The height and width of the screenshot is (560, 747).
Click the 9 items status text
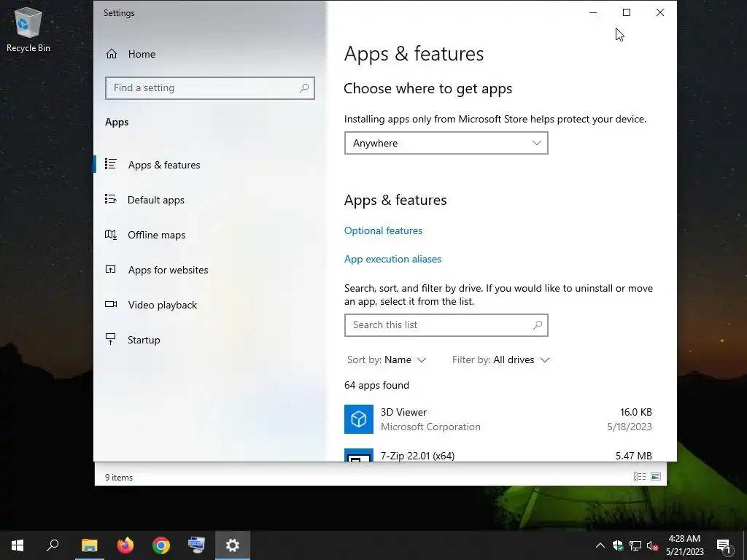pos(119,478)
